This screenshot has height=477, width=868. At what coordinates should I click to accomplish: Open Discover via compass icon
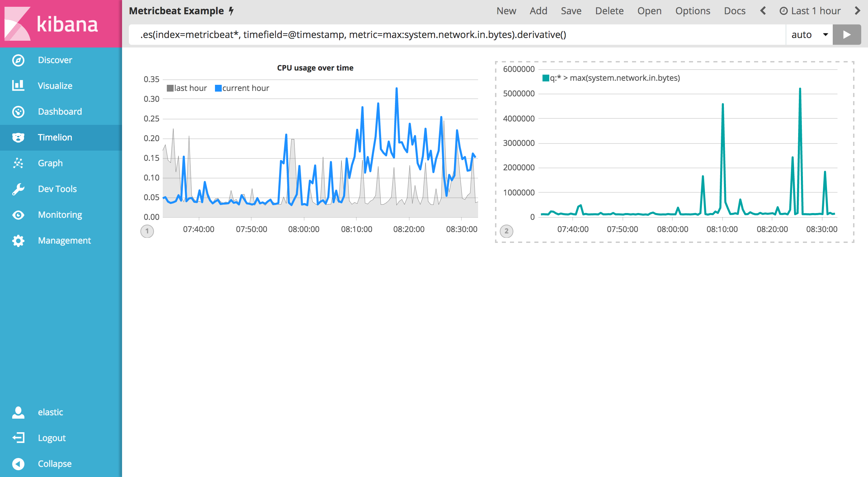click(18, 60)
